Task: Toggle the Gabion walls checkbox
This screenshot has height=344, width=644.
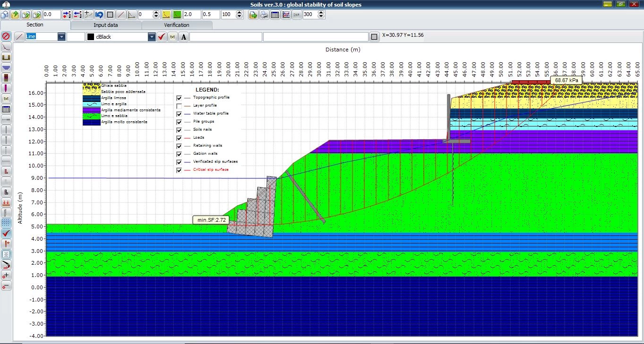Action: pyautogui.click(x=179, y=154)
